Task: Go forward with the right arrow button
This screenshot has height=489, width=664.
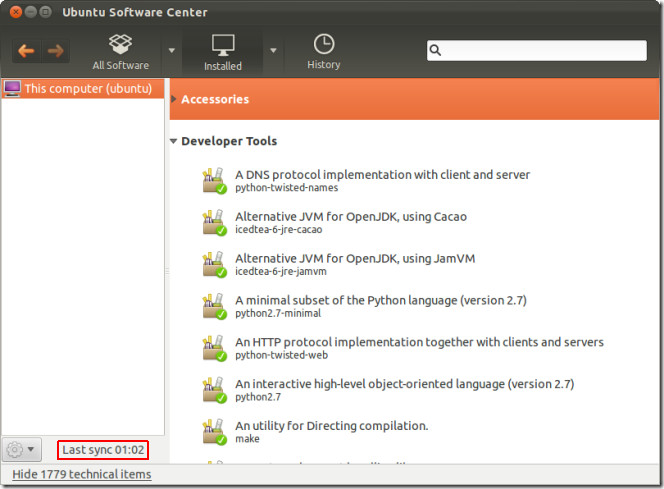Action: click(x=55, y=51)
